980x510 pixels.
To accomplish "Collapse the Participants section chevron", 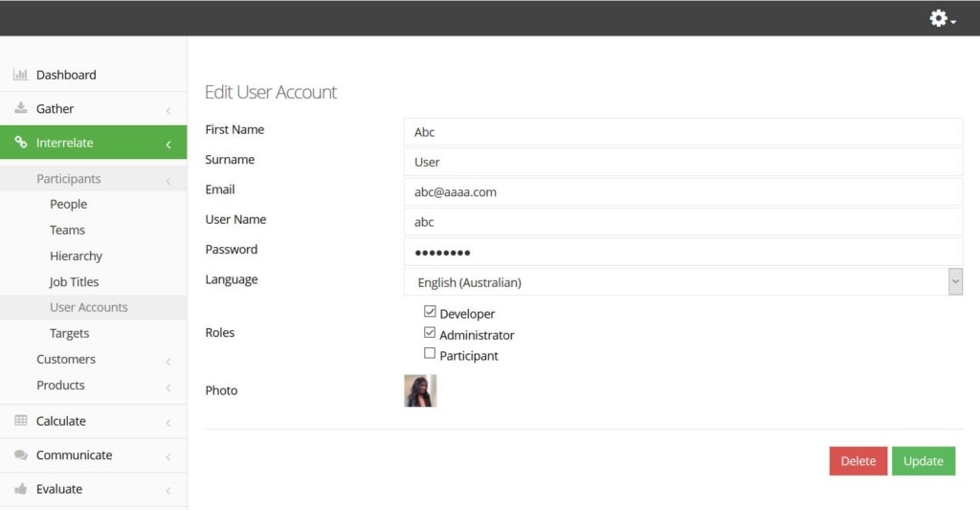I will pyautogui.click(x=168, y=181).
